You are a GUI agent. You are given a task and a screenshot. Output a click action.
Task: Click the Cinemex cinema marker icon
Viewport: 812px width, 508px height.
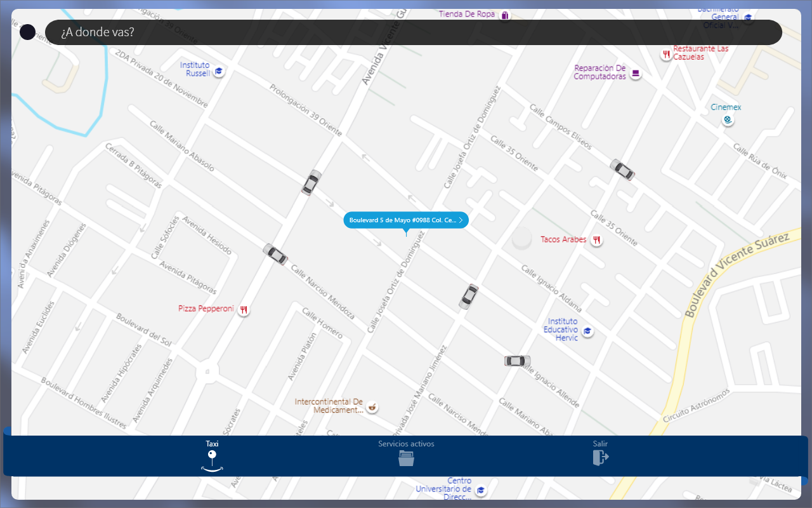[728, 119]
